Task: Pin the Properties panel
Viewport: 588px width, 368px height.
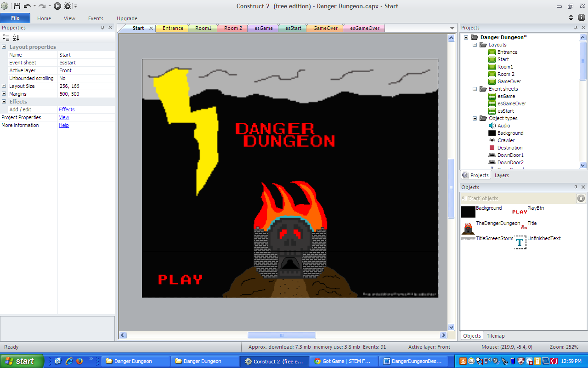Action: pyautogui.click(x=102, y=28)
